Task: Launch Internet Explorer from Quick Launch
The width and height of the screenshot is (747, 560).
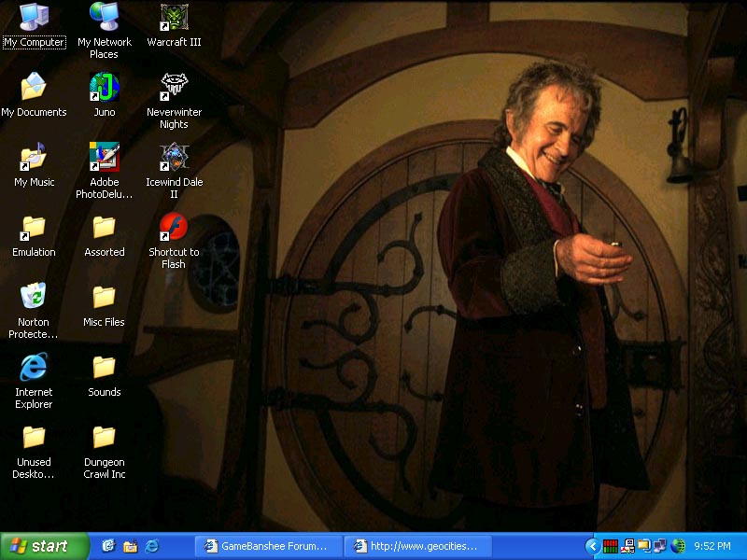Action: (x=152, y=546)
